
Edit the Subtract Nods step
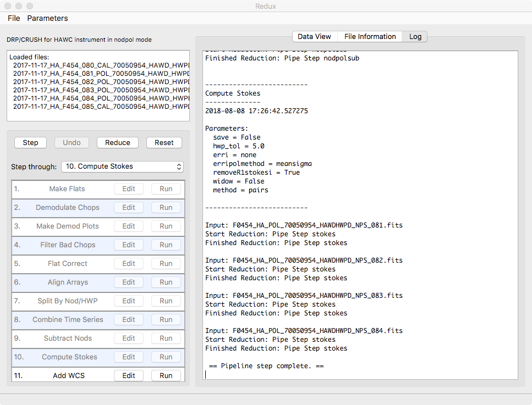(x=128, y=338)
